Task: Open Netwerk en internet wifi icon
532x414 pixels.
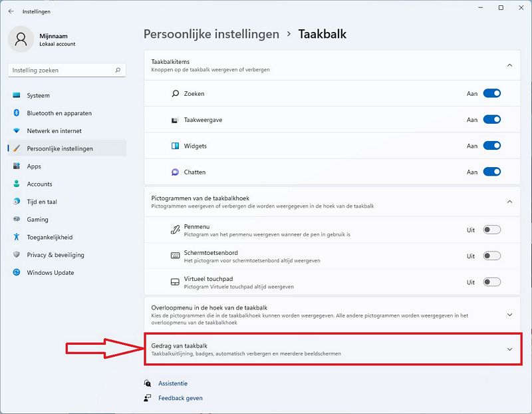Action: 16,130
